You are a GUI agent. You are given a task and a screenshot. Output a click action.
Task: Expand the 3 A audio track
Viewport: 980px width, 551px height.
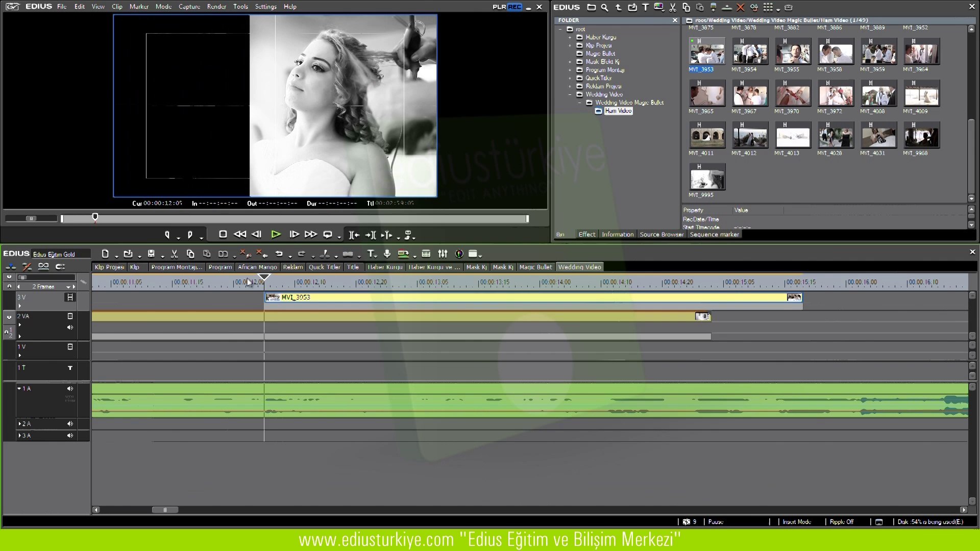(x=19, y=436)
